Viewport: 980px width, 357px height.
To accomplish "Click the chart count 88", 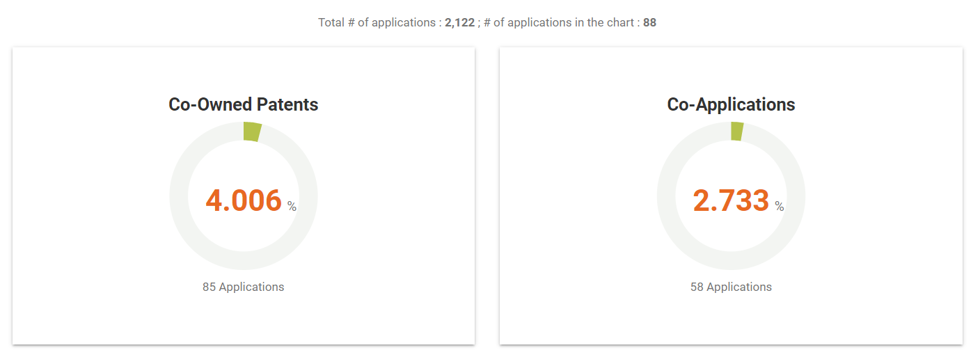I will click(x=649, y=22).
